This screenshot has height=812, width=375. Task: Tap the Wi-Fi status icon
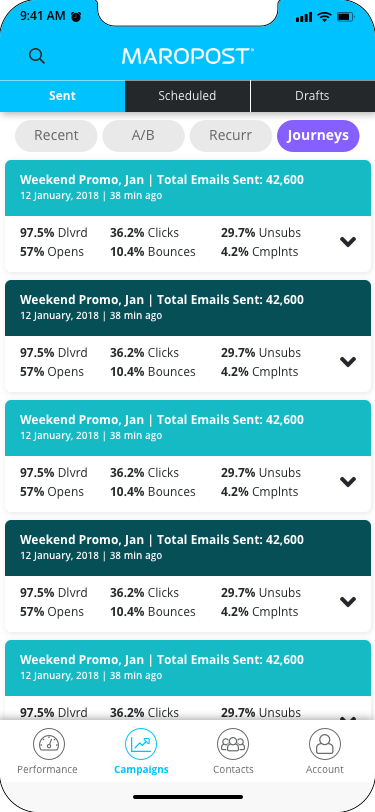(x=325, y=17)
